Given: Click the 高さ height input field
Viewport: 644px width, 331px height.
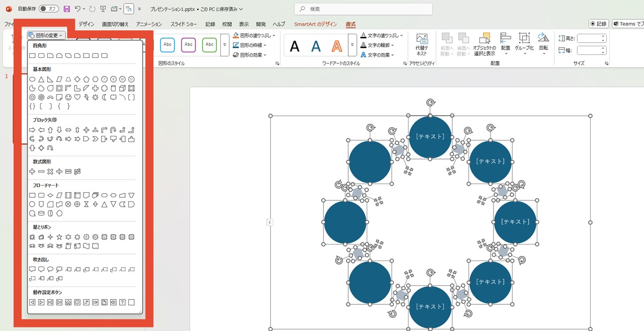Looking at the screenshot, I should pyautogui.click(x=591, y=38).
